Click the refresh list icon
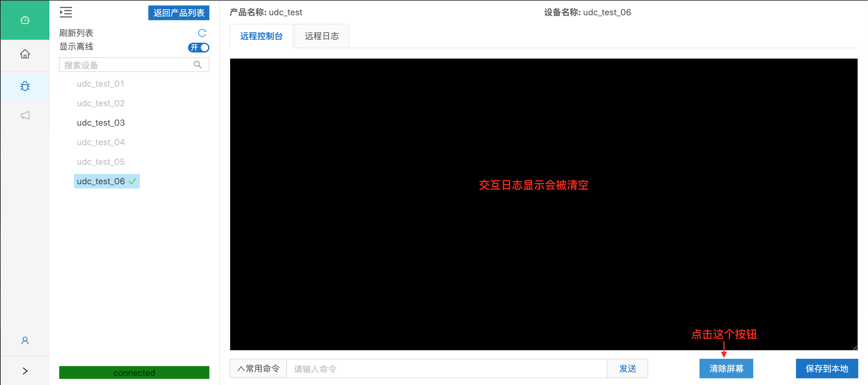 pyautogui.click(x=202, y=33)
